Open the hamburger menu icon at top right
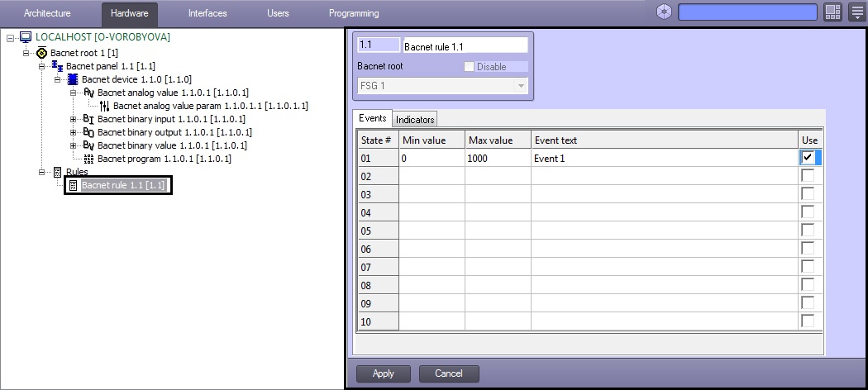The width and height of the screenshot is (868, 390). tap(856, 12)
